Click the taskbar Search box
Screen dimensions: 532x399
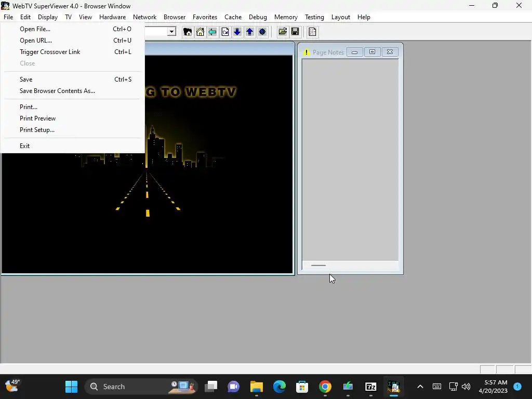(141, 387)
